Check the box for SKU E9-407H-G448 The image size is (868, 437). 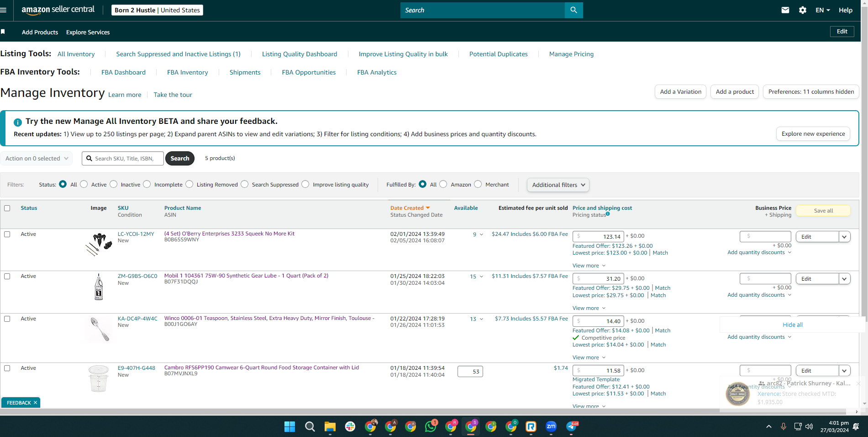point(7,368)
